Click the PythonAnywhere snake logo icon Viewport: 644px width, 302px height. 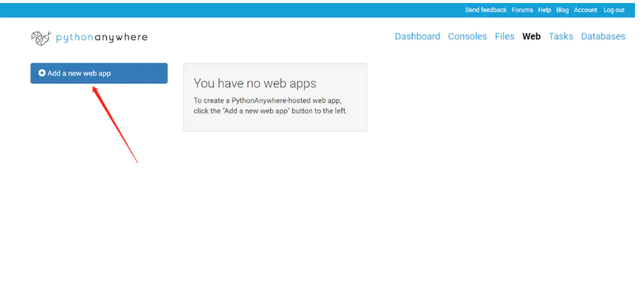click(41, 38)
